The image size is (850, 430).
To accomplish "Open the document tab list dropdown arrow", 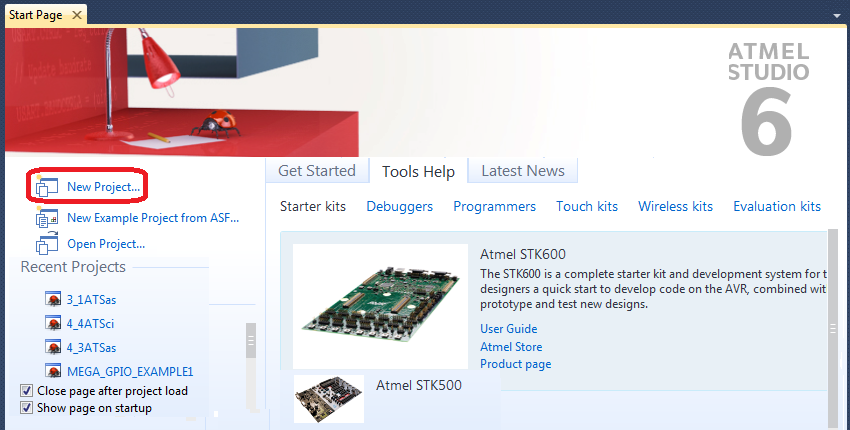I will (838, 16).
